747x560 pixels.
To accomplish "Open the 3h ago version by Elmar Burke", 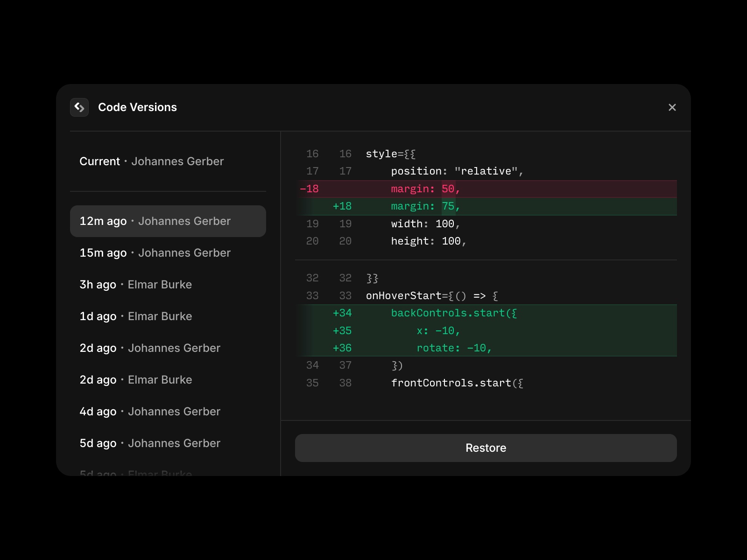I will (136, 284).
